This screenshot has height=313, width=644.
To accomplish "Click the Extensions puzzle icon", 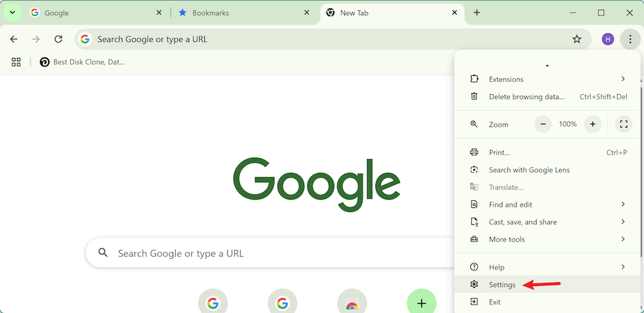I will 474,79.
